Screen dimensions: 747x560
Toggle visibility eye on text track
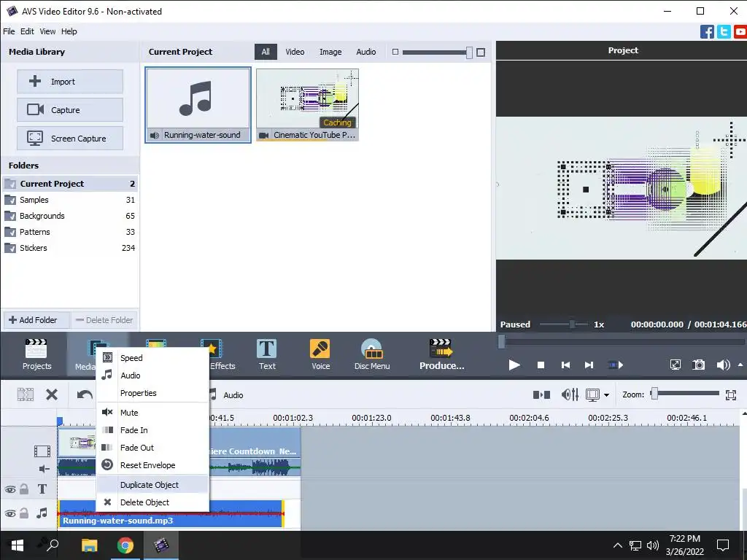(x=10, y=489)
